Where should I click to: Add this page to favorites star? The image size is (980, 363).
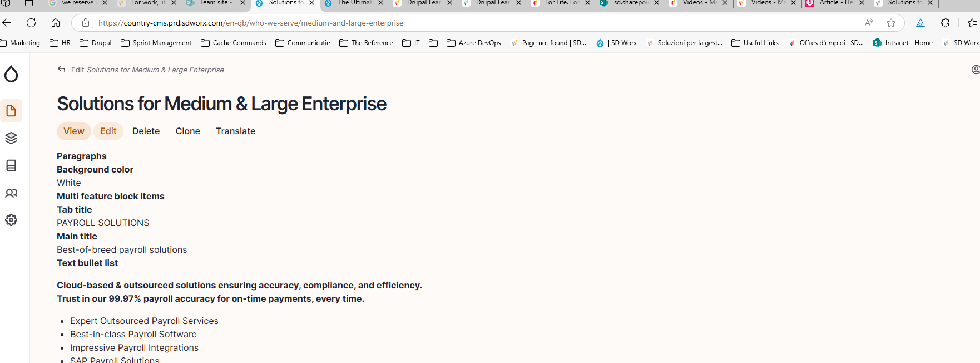891,23
